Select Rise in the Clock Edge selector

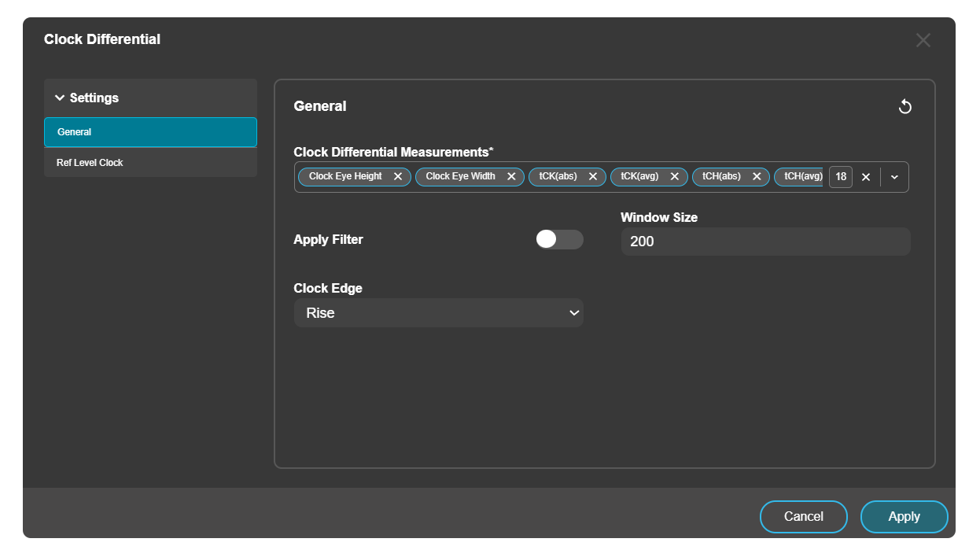pyautogui.click(x=438, y=312)
